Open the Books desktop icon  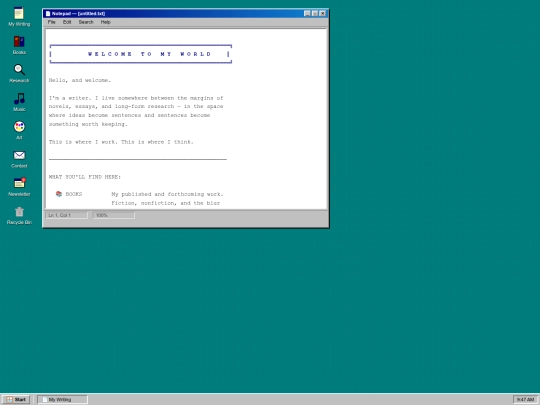(19, 45)
